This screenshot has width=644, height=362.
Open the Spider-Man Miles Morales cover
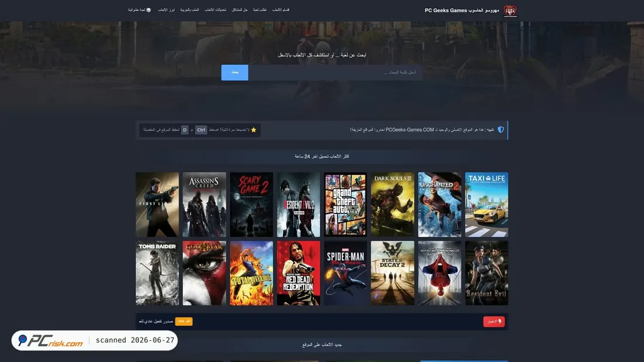345,273
